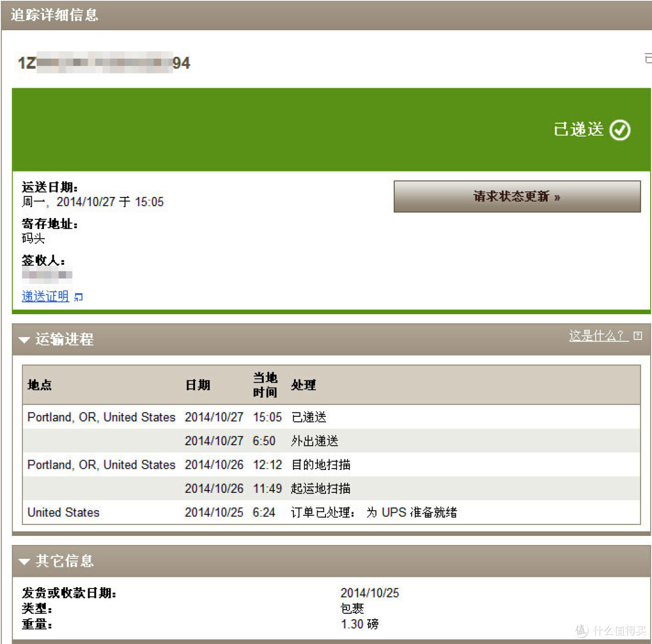Select 订单已处理: 为 UPS 准备就绪 entry
The width and height of the screenshot is (652, 644).
tap(374, 512)
